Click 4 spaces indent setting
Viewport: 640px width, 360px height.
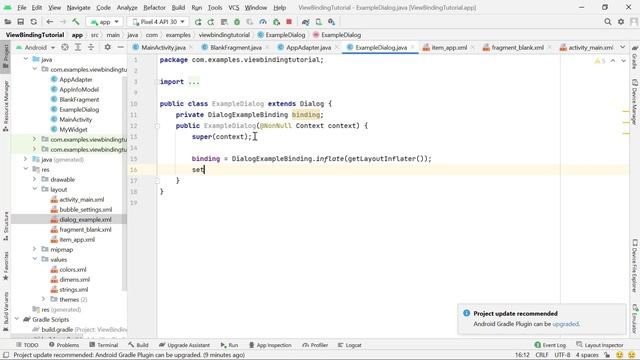coord(587,355)
